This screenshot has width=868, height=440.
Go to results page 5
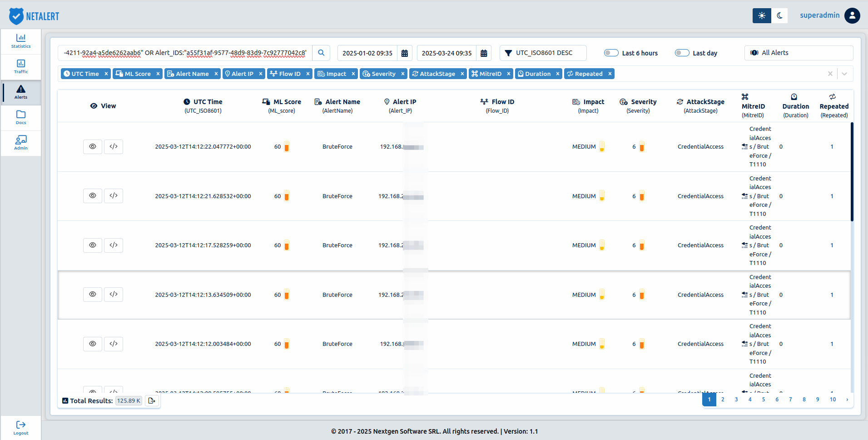(764, 400)
